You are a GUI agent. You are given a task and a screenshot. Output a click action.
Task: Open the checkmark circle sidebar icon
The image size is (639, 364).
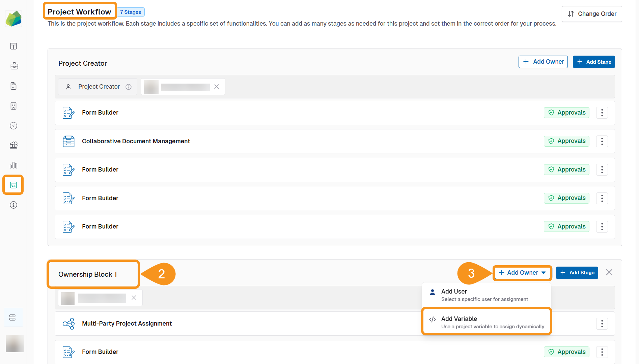(13, 126)
